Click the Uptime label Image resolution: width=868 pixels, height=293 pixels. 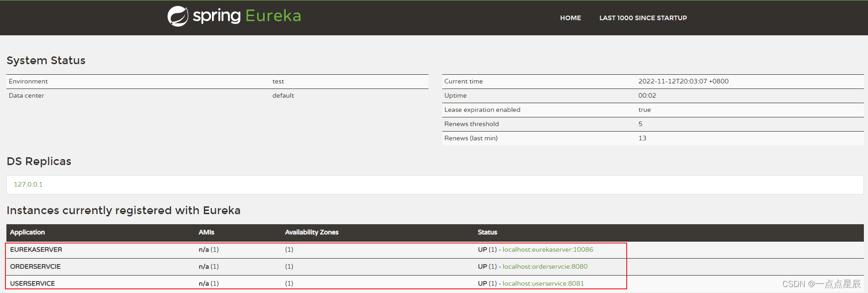(x=456, y=95)
